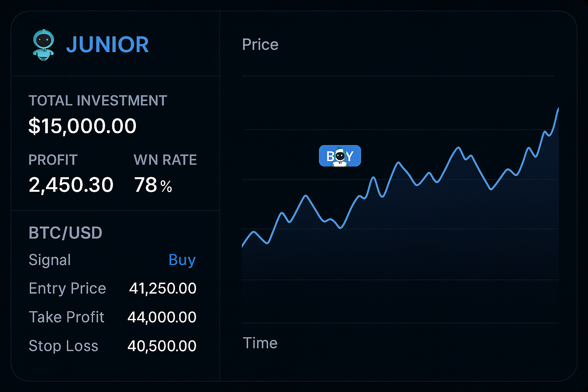Click the Price axis label
Screen dimensions: 588x392
tap(260, 45)
